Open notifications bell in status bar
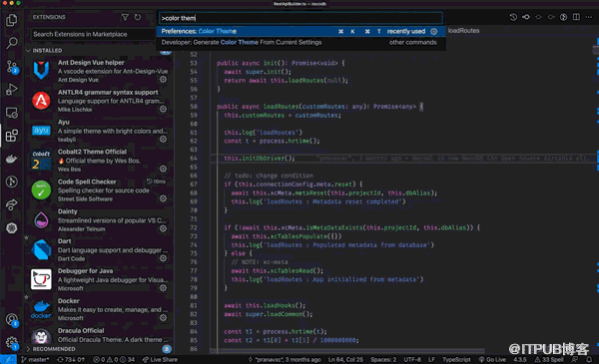The image size is (599, 364). 589,359
